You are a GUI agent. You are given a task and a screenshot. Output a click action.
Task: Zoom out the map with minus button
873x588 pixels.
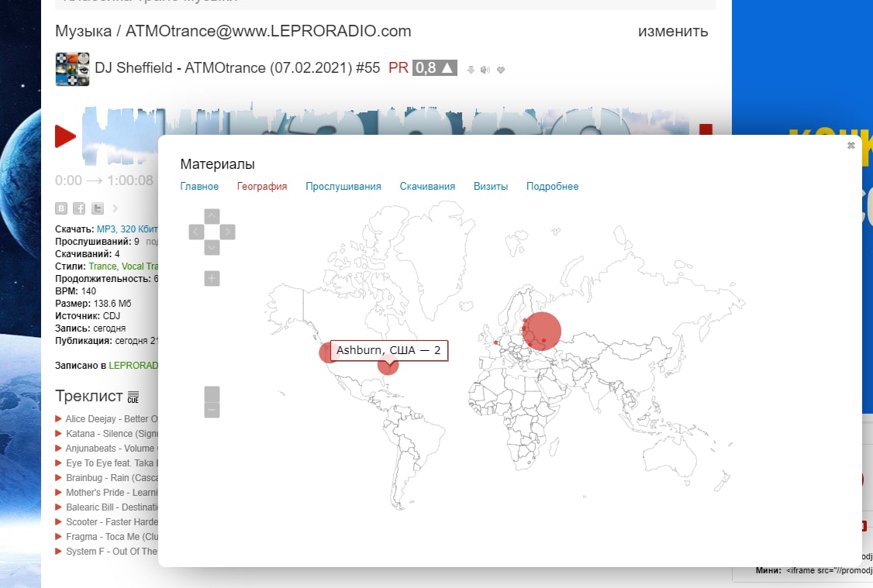(x=212, y=410)
